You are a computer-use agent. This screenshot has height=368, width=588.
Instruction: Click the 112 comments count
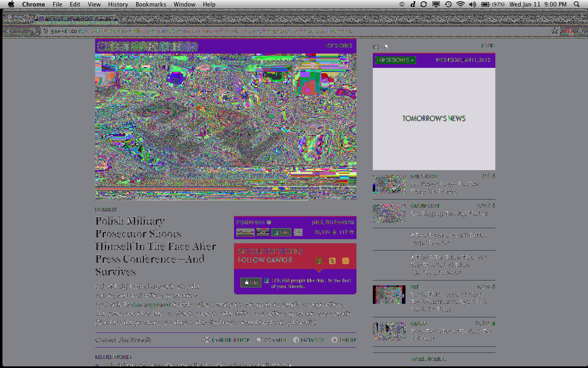pyautogui.click(x=346, y=232)
